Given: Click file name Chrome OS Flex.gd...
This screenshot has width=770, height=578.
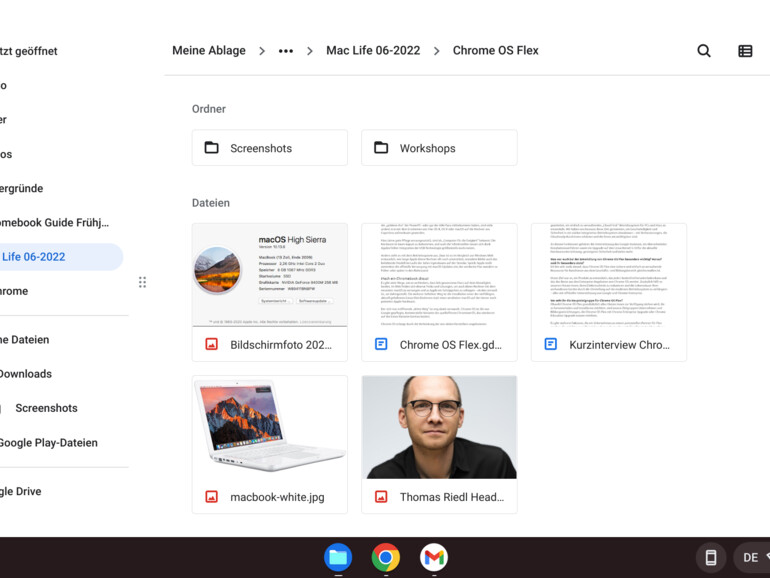Looking at the screenshot, I should click(450, 345).
